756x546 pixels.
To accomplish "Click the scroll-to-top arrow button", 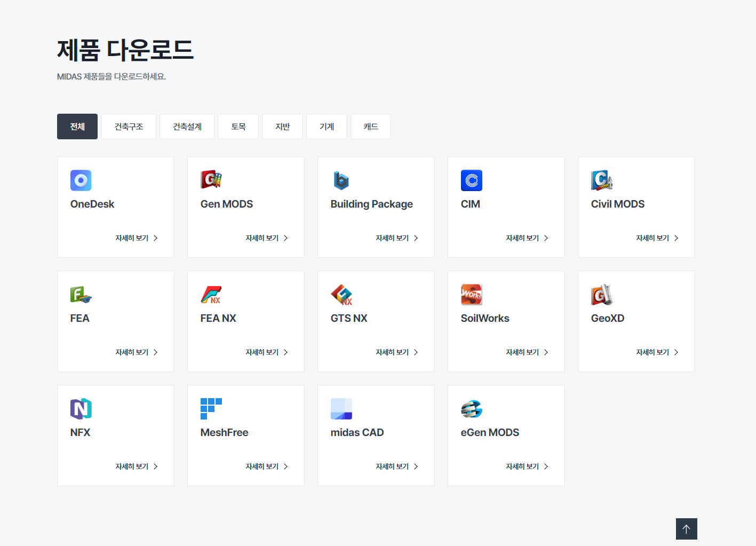I will pos(686,529).
